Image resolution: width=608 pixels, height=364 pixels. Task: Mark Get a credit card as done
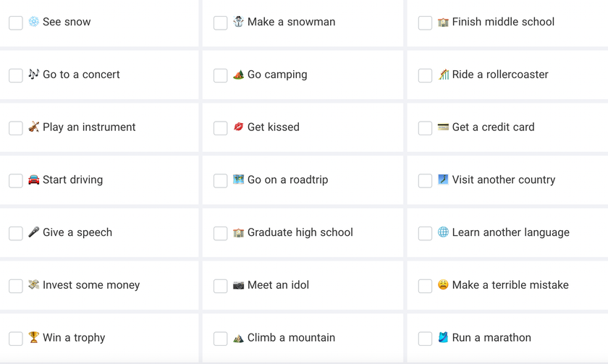(x=426, y=128)
